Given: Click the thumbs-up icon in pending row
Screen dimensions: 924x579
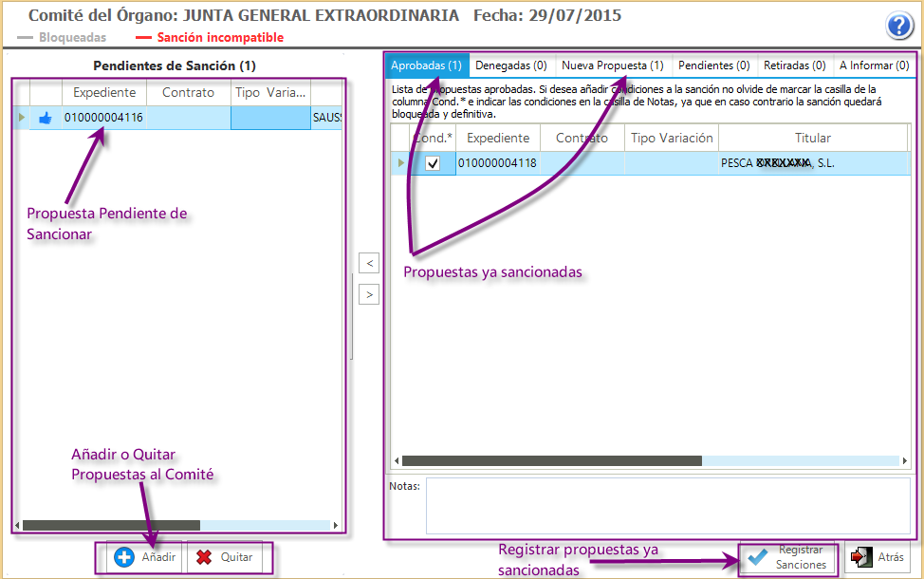Looking at the screenshot, I should [x=46, y=118].
